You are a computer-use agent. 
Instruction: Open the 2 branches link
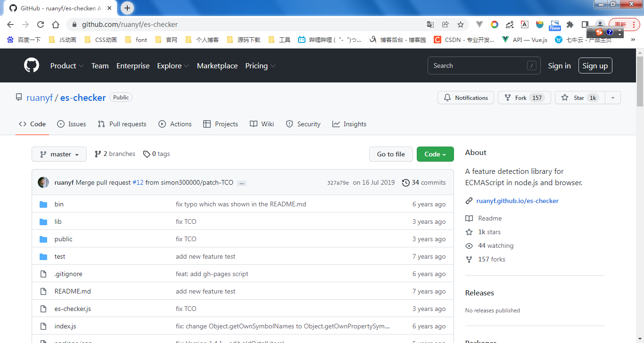pyautogui.click(x=115, y=154)
